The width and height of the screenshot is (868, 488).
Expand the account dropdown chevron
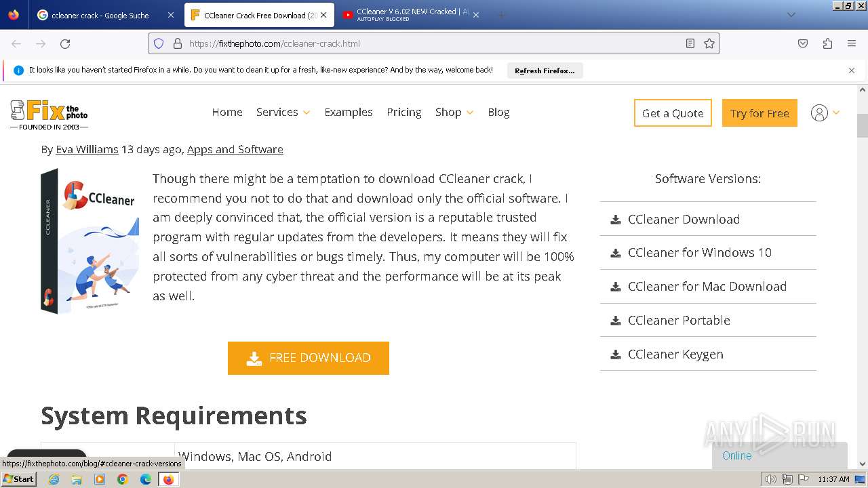tap(836, 113)
